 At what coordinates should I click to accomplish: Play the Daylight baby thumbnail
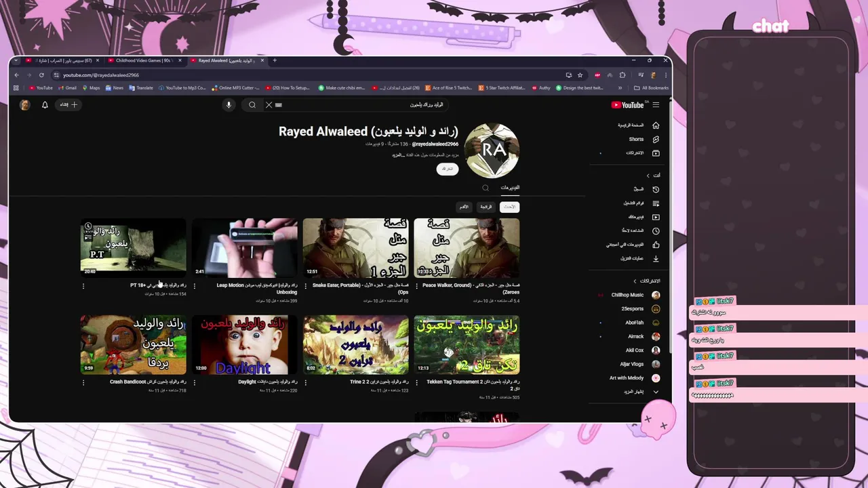245,344
